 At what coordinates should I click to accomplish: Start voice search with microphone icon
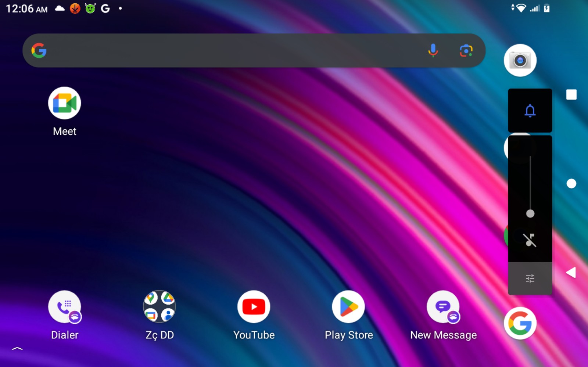(433, 50)
